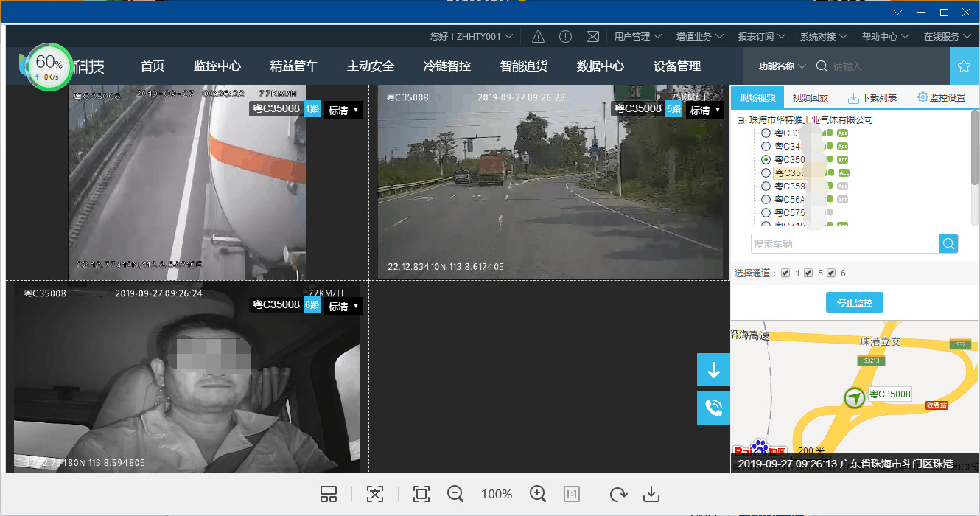The image size is (980, 516).
Task: Click the download icon of 下载列表
Action: click(853, 98)
